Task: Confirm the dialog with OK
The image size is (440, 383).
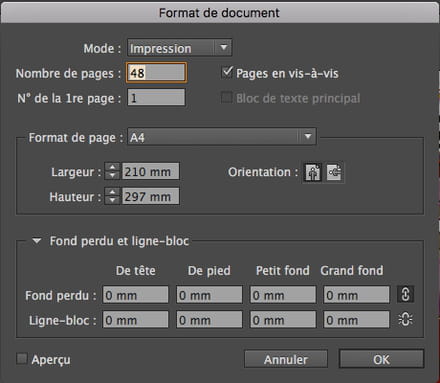Action: coord(381,359)
